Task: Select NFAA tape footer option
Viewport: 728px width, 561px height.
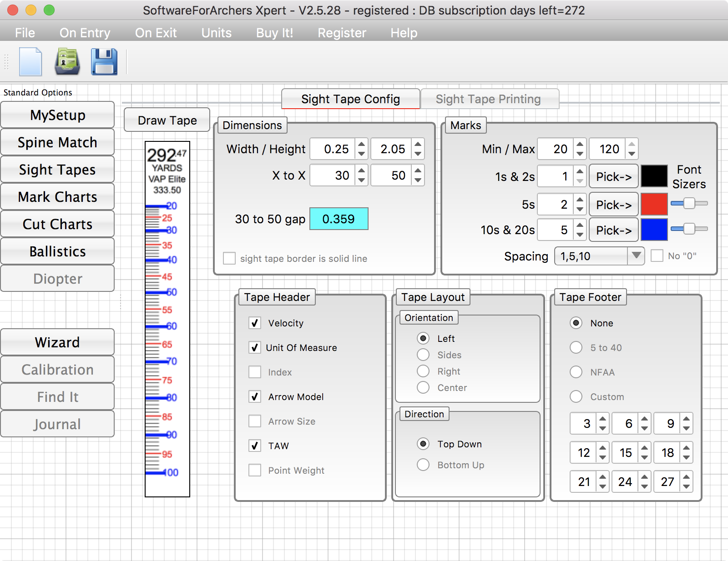Action: tap(576, 372)
